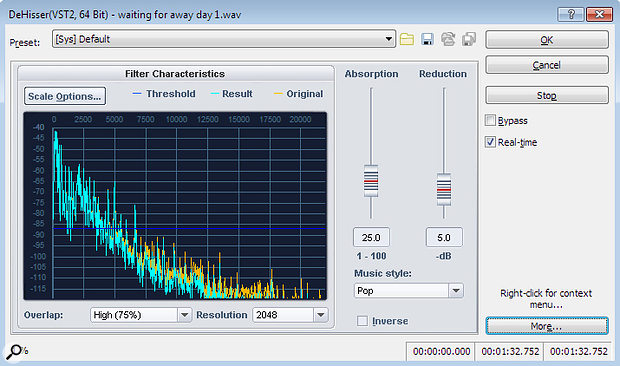Click the copy preset icon

(x=469, y=39)
